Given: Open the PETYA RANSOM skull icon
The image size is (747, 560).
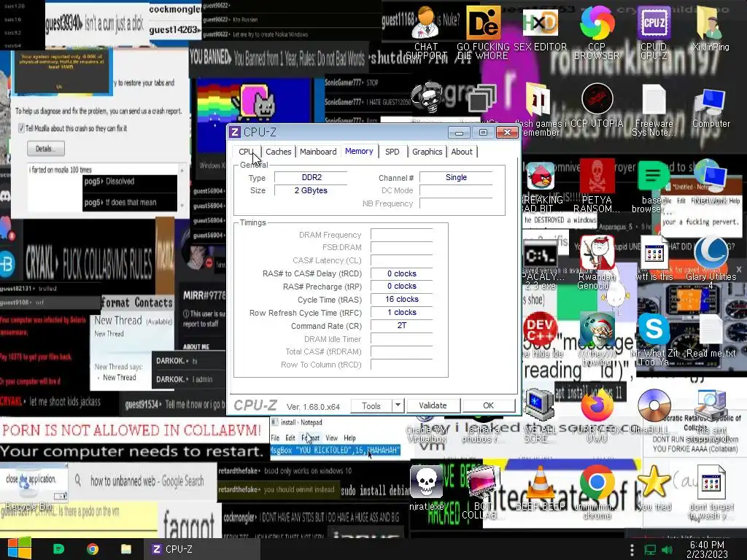Looking at the screenshot, I should [597, 176].
